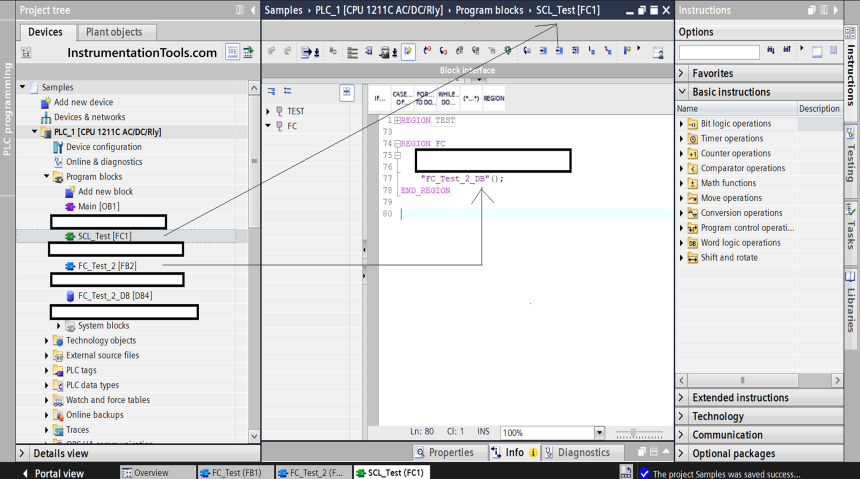Click the collapse-all regions icon in the overview
The height and width of the screenshot is (479, 860).
287,92
